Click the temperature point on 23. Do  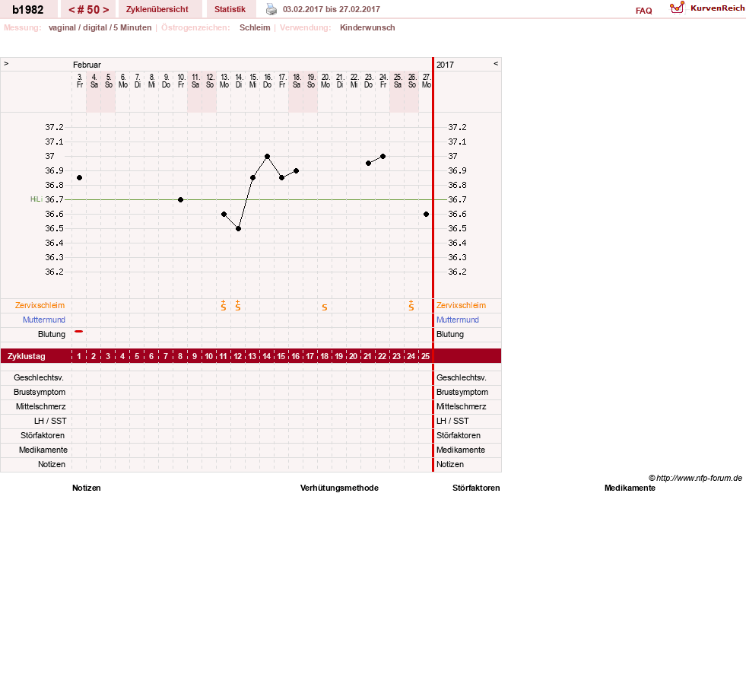(x=368, y=164)
